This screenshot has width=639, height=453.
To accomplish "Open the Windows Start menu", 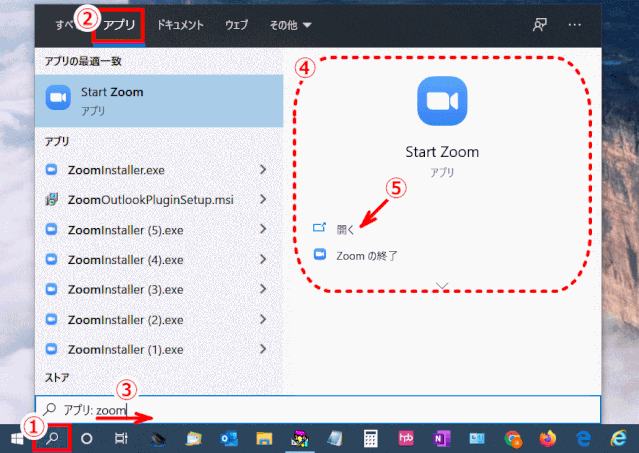I will click(x=17, y=439).
